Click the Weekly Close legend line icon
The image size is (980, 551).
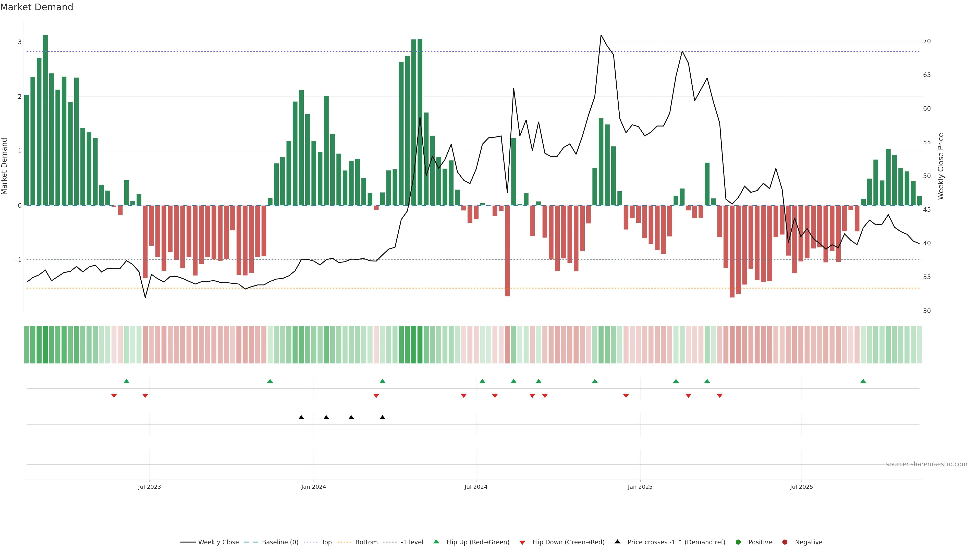pyautogui.click(x=188, y=542)
